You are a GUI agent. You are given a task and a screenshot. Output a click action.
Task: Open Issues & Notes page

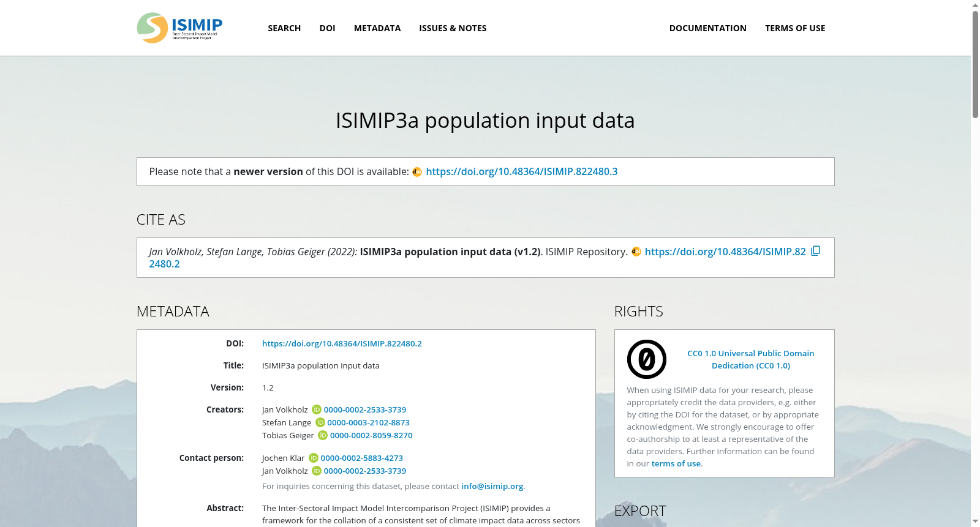pyautogui.click(x=453, y=28)
